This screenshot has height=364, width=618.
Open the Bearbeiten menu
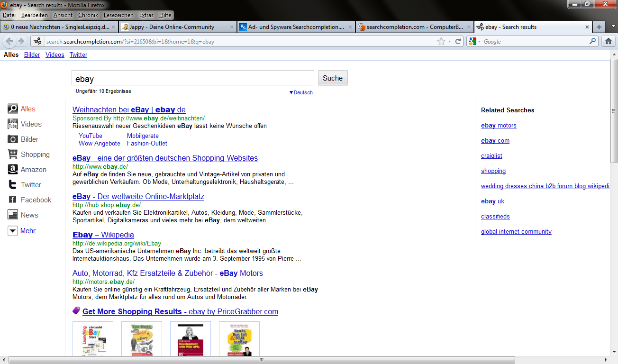(35, 15)
